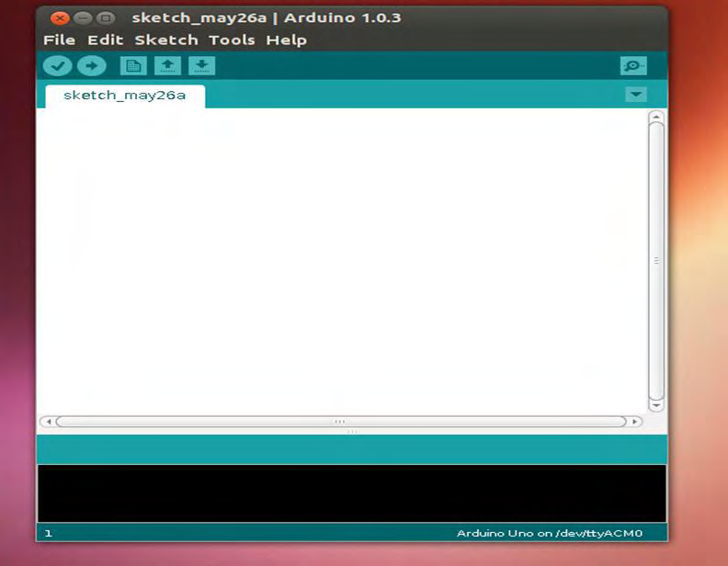This screenshot has height=566, width=728.
Task: Open the Tools menu
Action: point(232,40)
